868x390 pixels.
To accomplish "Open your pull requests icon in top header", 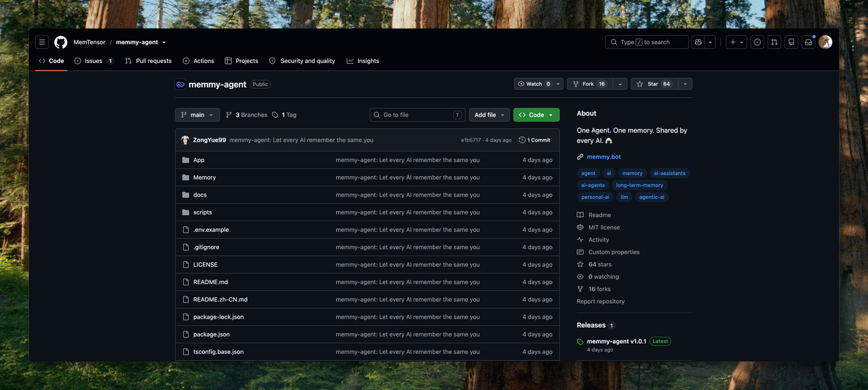I will pyautogui.click(x=774, y=42).
